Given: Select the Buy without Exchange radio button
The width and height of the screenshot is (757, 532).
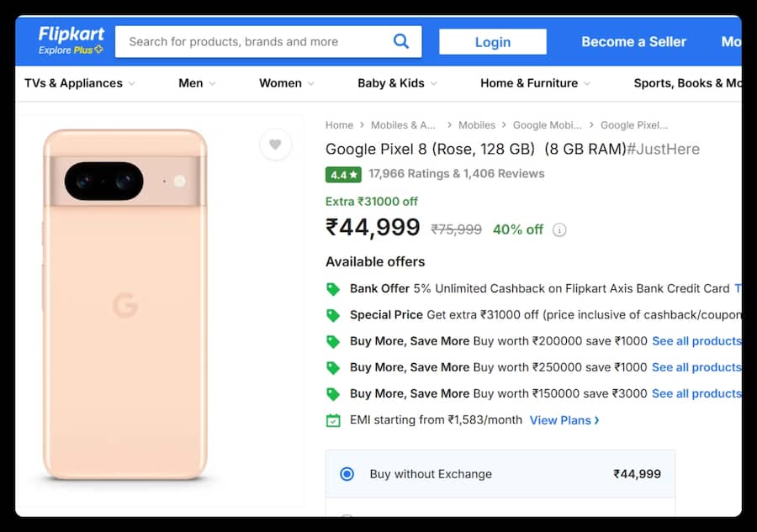Looking at the screenshot, I should pos(347,474).
